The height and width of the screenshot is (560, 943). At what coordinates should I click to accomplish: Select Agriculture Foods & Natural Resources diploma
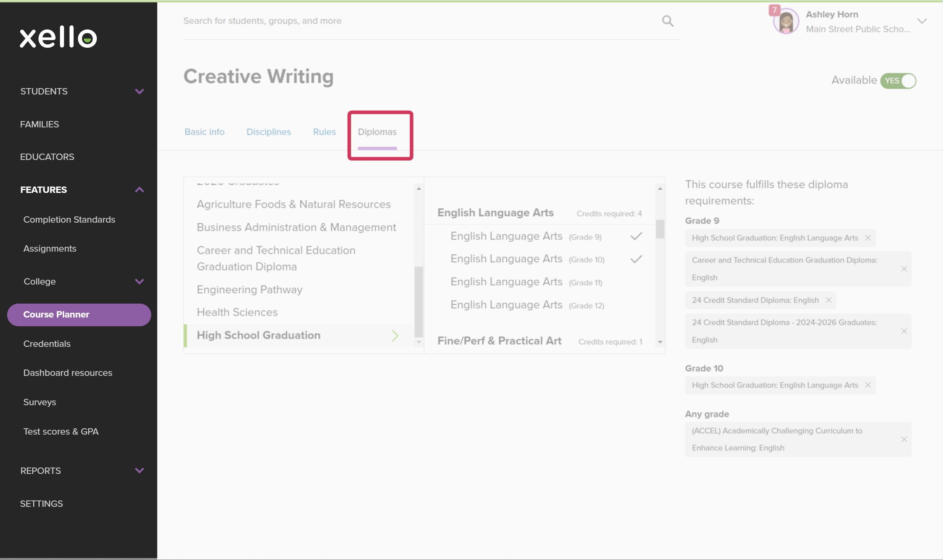(x=294, y=204)
